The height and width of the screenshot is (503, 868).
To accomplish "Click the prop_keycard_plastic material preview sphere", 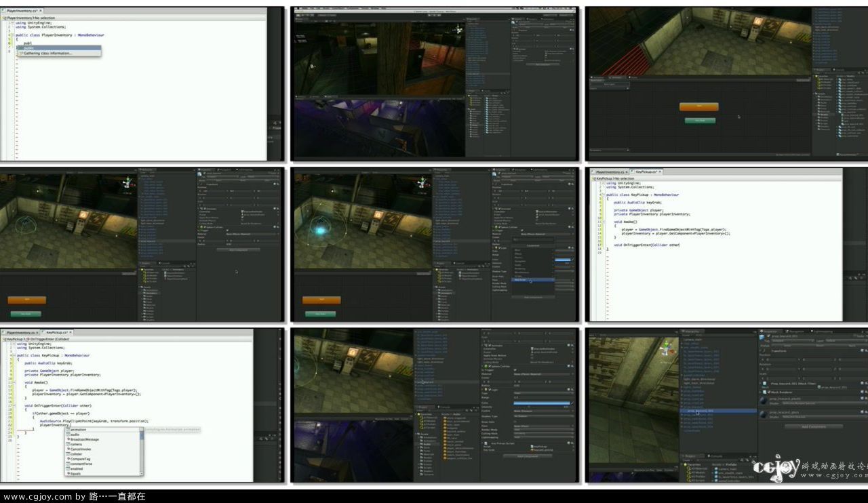I will (764, 401).
